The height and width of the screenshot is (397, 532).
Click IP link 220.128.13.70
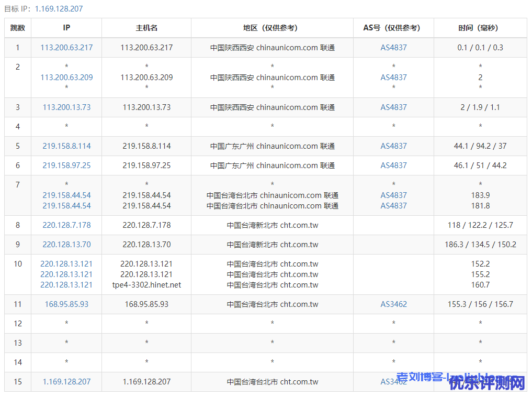(x=66, y=245)
